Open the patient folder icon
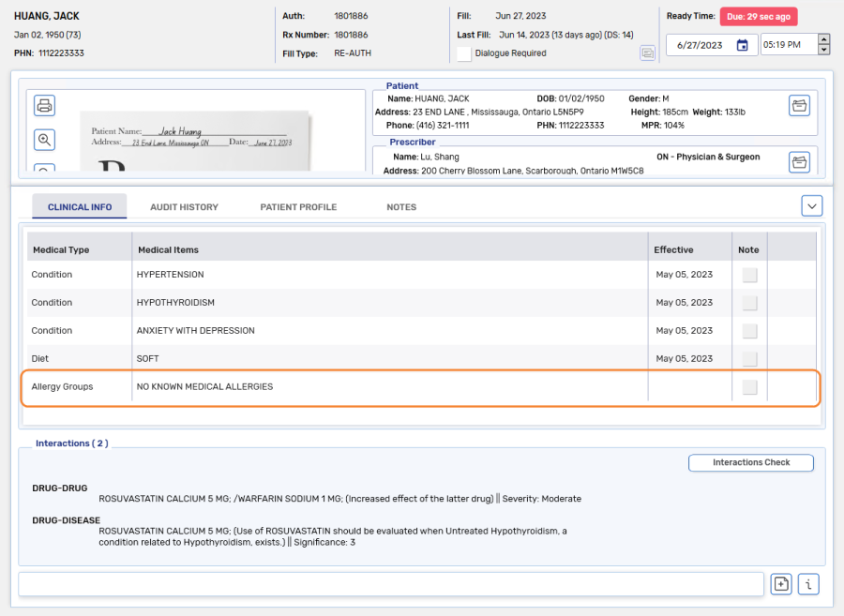Screen dimensions: 844x616 coord(799,105)
